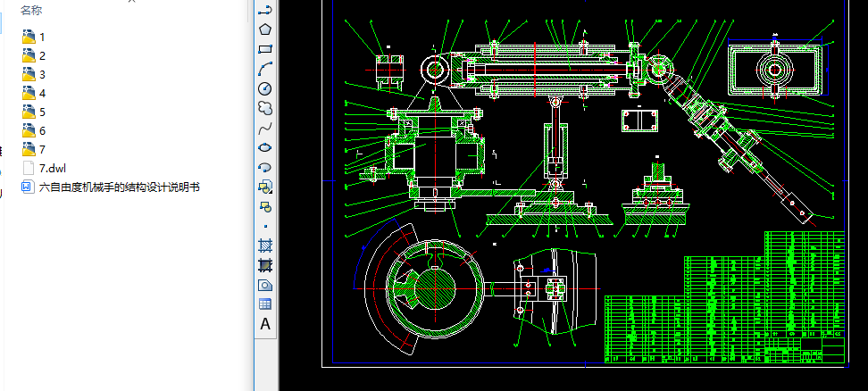The height and width of the screenshot is (391, 868).
Task: Select the Multiline Text 'A' tool
Action: (265, 325)
